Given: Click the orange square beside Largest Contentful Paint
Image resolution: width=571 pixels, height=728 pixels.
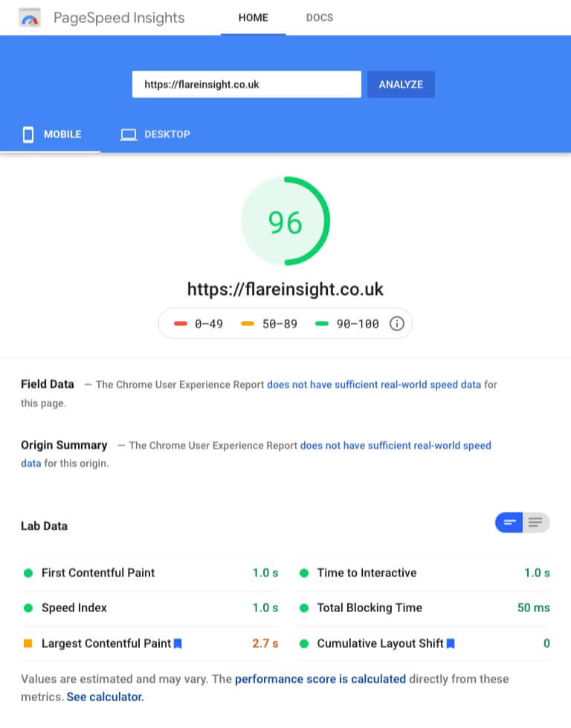Looking at the screenshot, I should click(x=28, y=643).
